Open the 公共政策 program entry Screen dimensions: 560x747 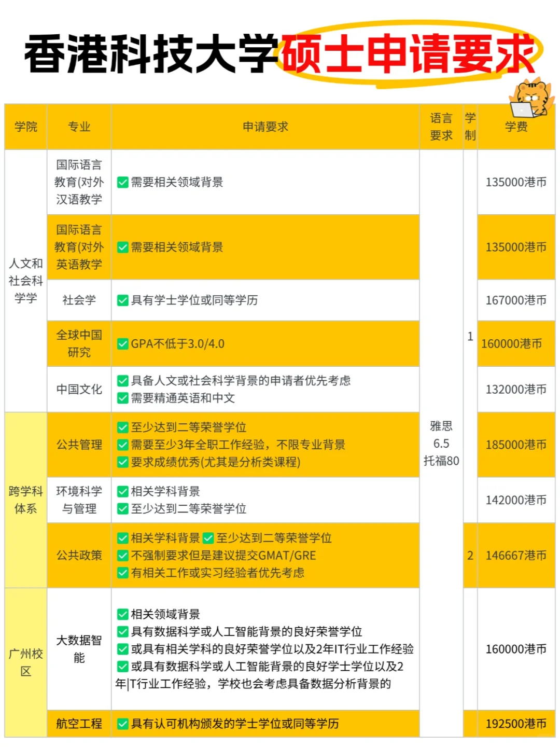[78, 555]
